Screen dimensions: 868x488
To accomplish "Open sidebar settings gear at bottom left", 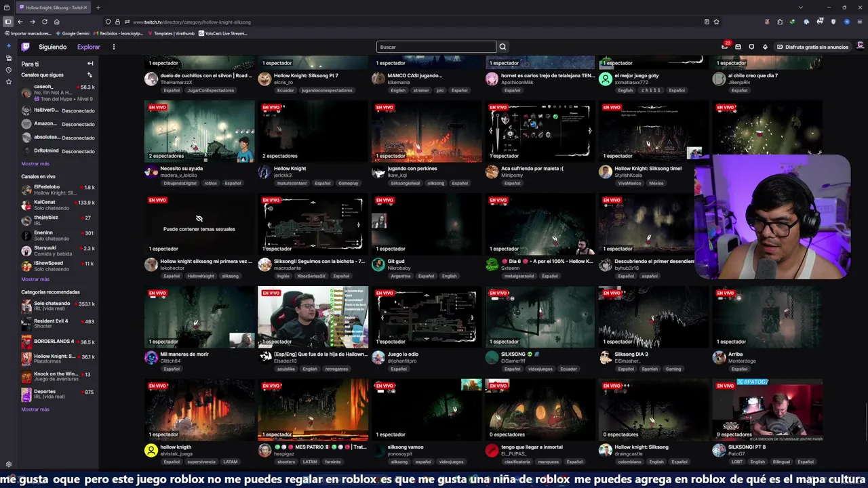I will [x=8, y=464].
